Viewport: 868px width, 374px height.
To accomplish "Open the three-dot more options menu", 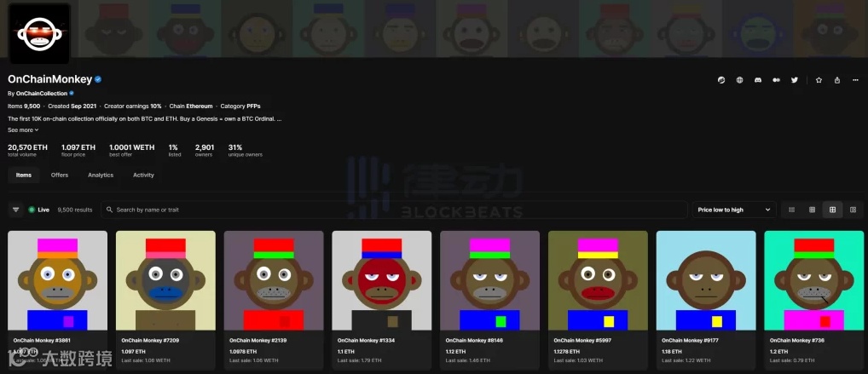I will point(855,80).
